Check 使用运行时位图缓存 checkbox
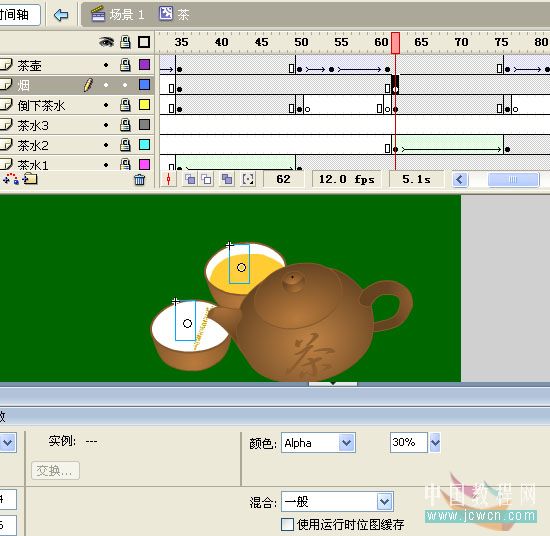The image size is (550, 536). click(287, 524)
